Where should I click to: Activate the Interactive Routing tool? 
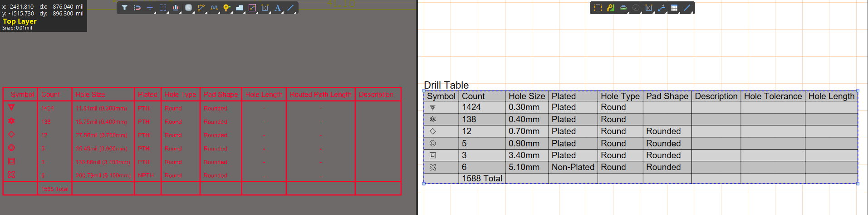click(201, 8)
